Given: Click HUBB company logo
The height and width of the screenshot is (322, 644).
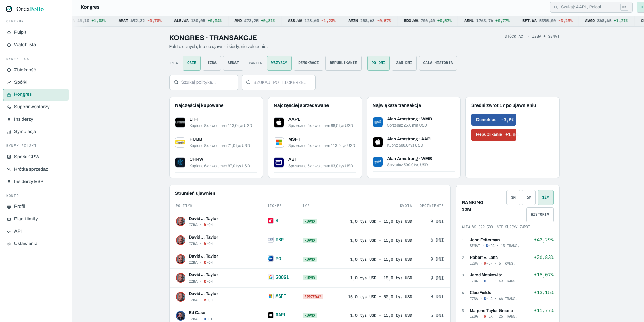Looking at the screenshot, I should pyautogui.click(x=180, y=142).
